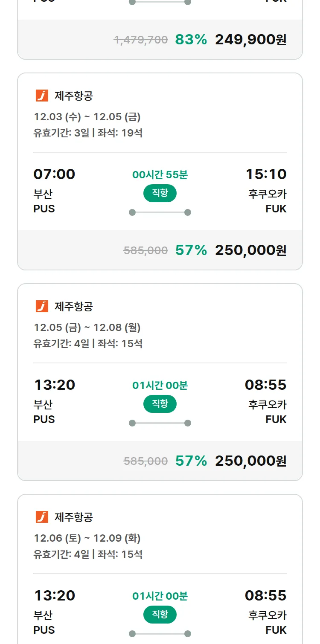
Task: Click the 83% discount label
Action: (191, 40)
